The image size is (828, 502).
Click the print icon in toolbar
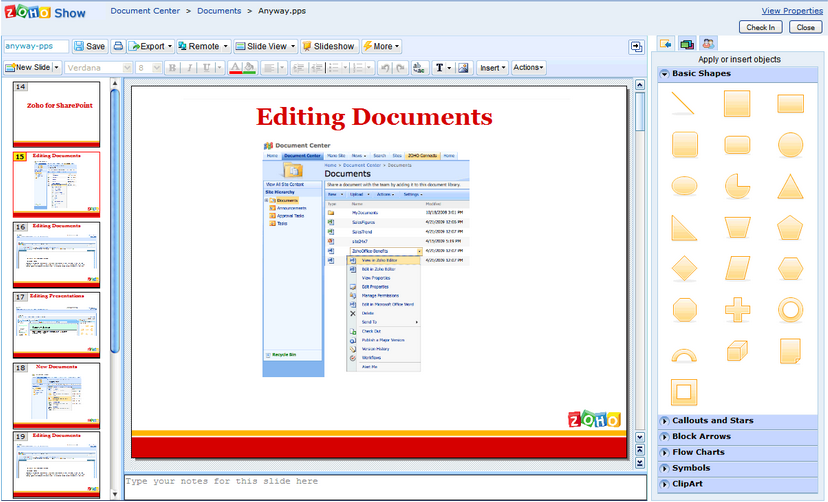[x=118, y=46]
